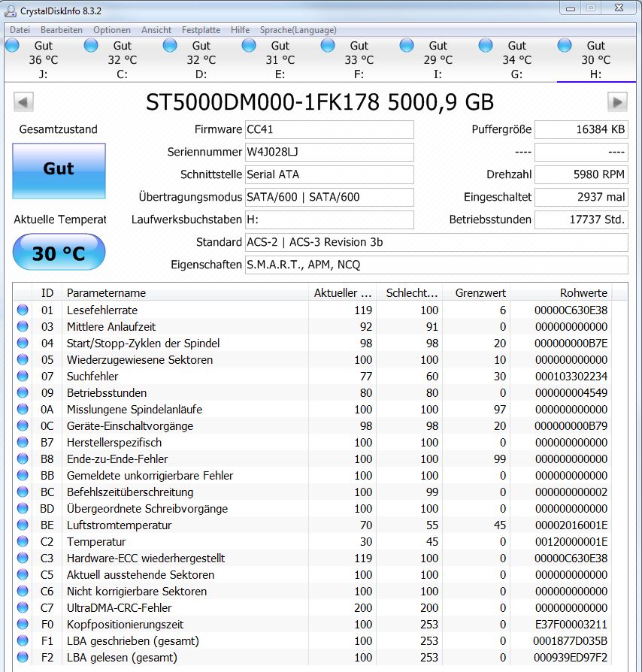Click status orb for Ende-zu-Ende-Fehler
642x672 pixels.
(x=23, y=459)
